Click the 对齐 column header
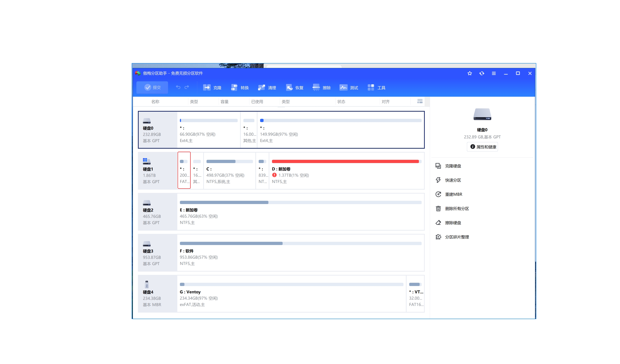Viewport: 620px width, 364px height. pos(386,102)
